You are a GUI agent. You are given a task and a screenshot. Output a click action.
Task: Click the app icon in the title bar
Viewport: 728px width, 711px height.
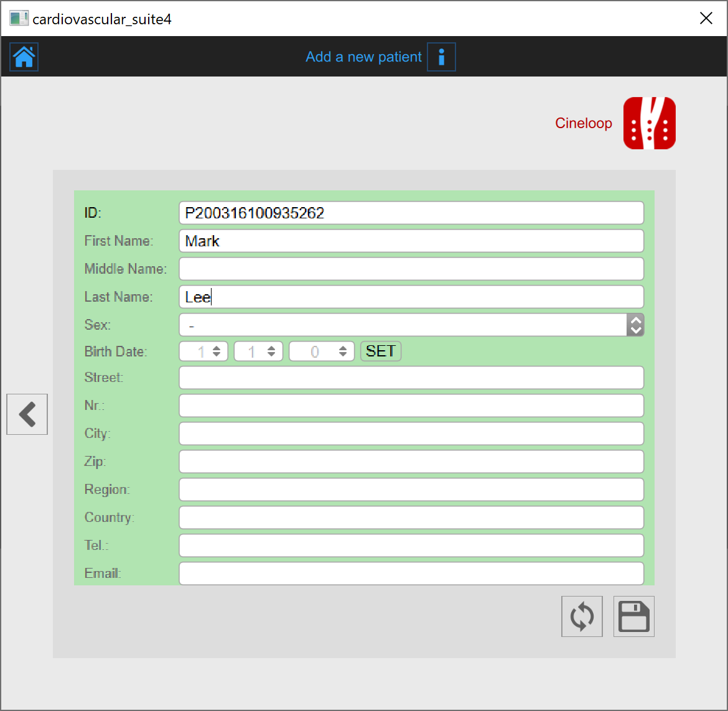point(19,19)
